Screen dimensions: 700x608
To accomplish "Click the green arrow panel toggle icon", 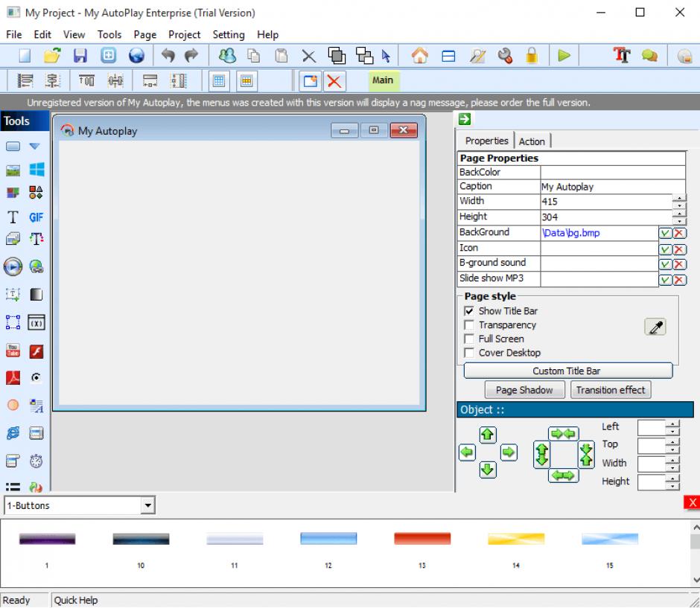I will 464,119.
